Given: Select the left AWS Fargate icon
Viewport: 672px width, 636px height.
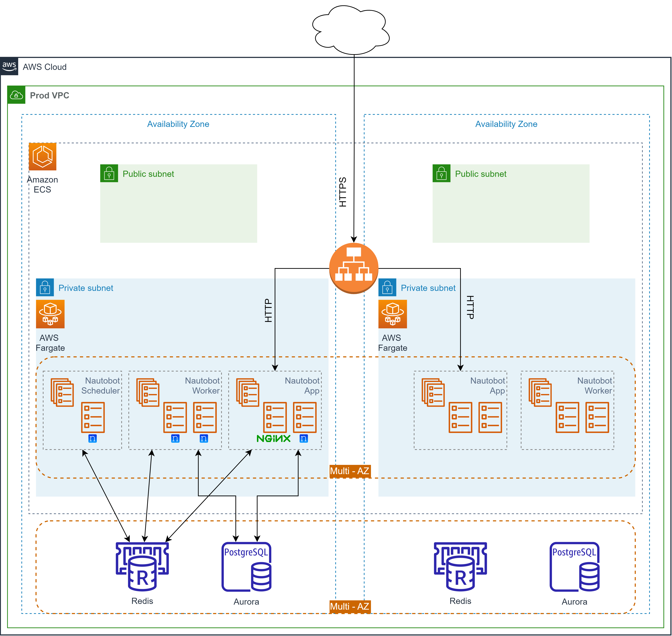Looking at the screenshot, I should (x=50, y=314).
